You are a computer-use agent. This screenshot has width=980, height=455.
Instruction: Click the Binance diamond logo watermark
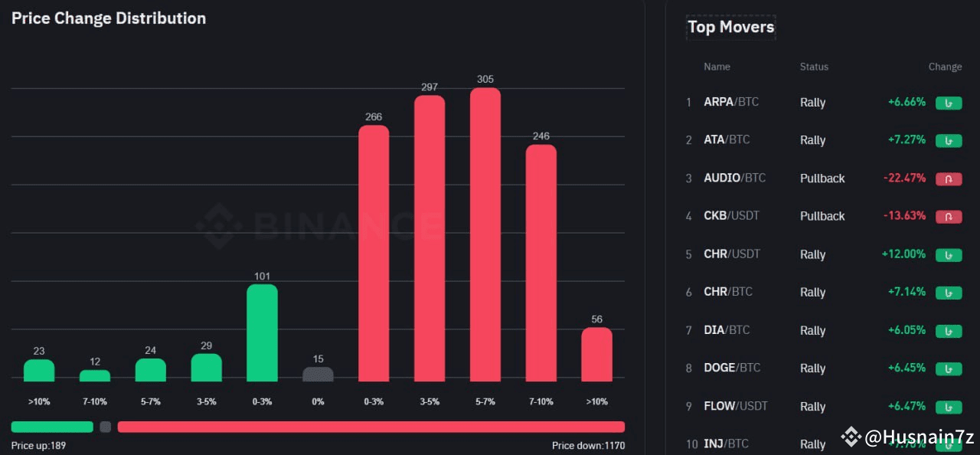(x=218, y=226)
